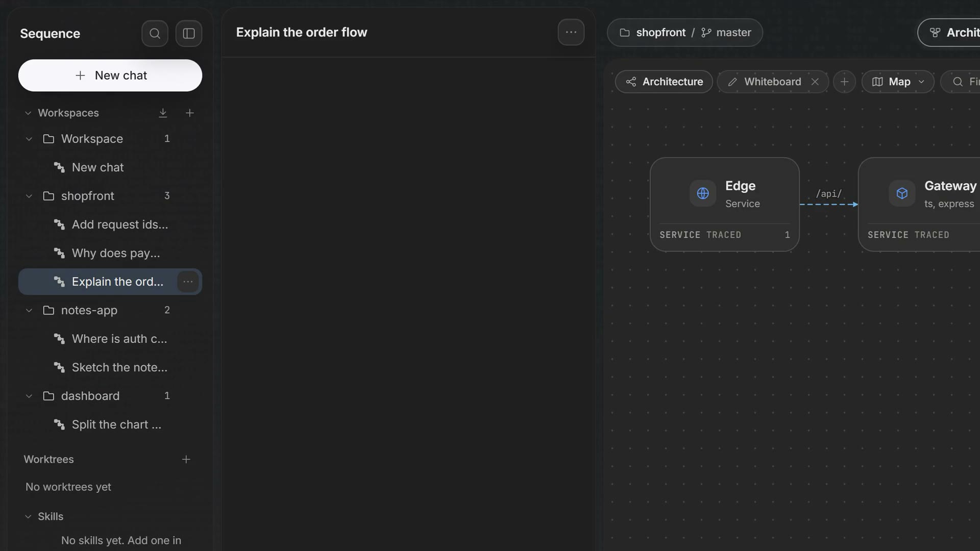The image size is (980, 551).
Task: Open the chat header more options menu
Action: 571,32
